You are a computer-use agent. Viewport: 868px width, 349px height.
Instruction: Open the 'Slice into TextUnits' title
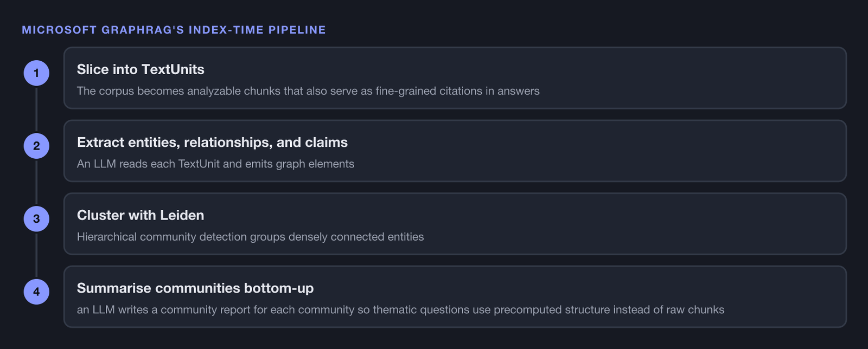point(141,69)
